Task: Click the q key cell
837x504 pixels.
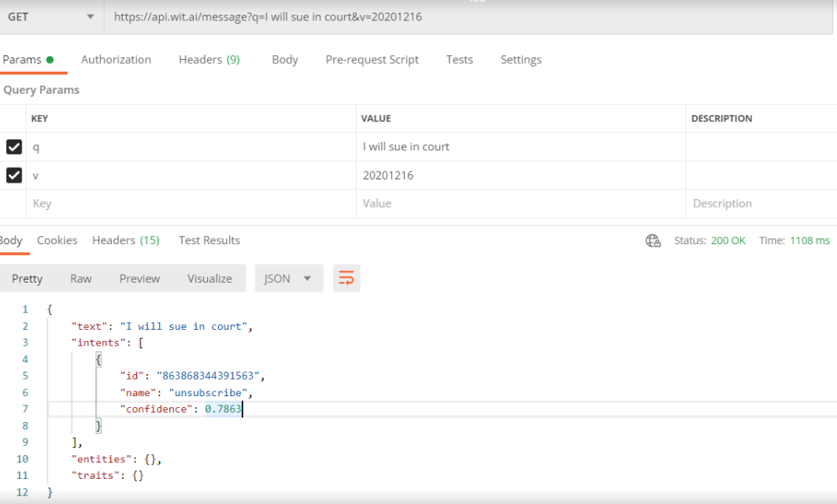Action: [191, 146]
